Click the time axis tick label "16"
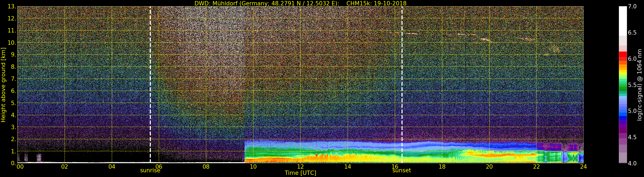Image resolution: width=644 pixels, height=177 pixels. 395,167
